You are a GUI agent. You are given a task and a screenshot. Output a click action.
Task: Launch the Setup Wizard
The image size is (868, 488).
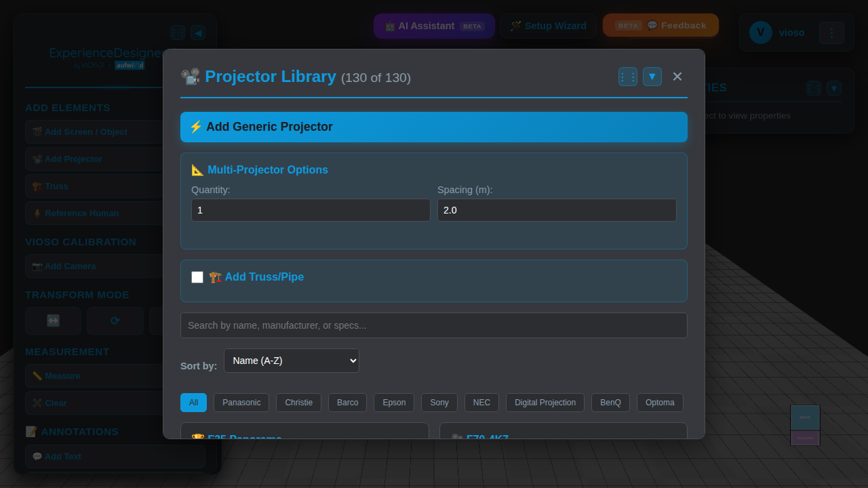549,25
